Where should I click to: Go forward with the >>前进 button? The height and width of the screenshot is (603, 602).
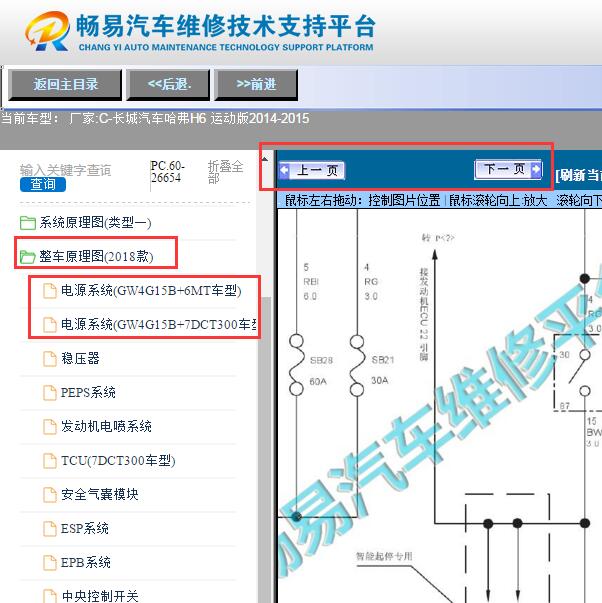click(256, 85)
